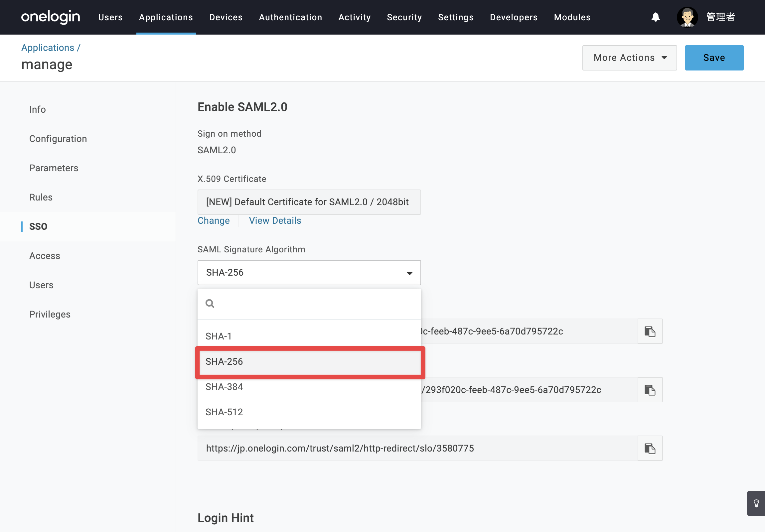Open the notifications bell
Image resolution: width=765 pixels, height=532 pixels.
(655, 17)
